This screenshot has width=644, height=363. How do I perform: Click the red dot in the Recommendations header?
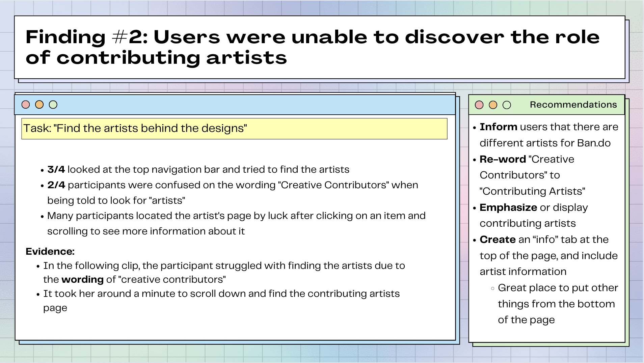coord(479,105)
